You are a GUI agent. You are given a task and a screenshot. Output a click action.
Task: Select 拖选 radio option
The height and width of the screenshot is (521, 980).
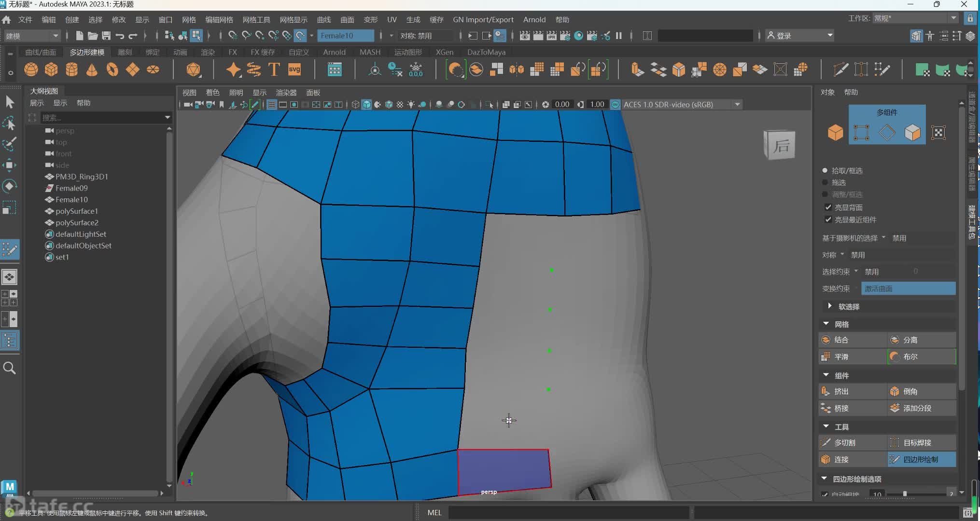pos(825,182)
